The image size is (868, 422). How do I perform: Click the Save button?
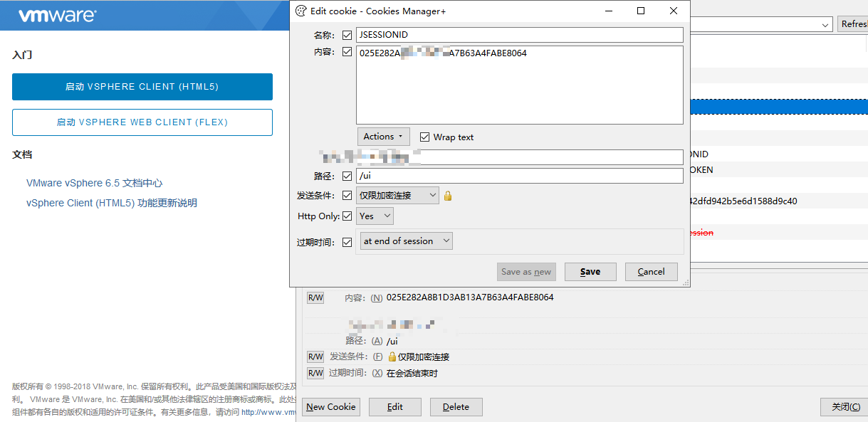click(x=590, y=272)
